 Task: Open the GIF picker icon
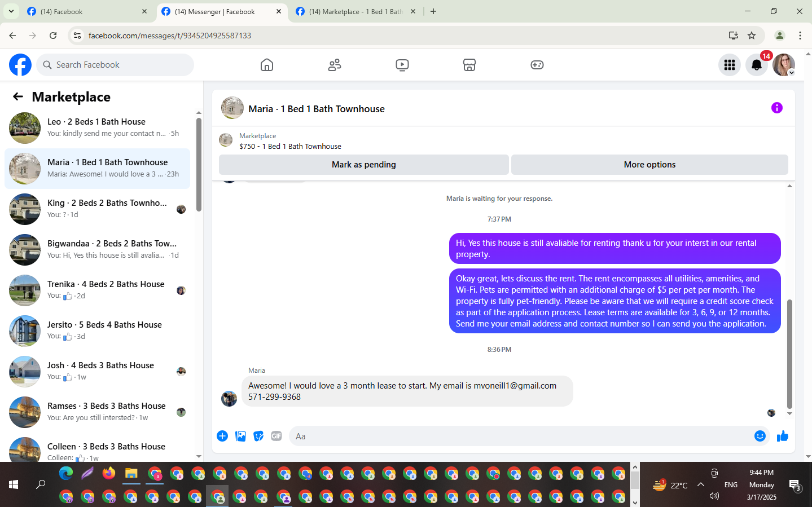pyautogui.click(x=276, y=436)
